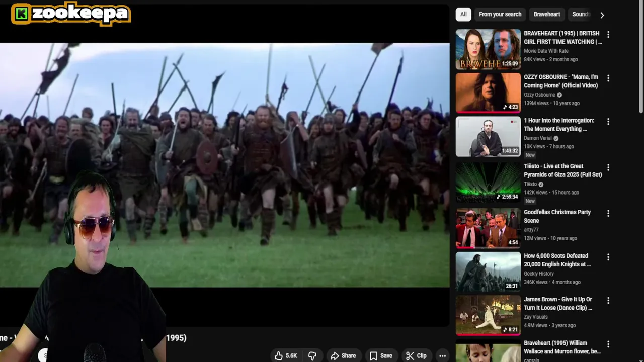
Task: Open options menu for Tiësto Giza video
Action: [608, 167]
